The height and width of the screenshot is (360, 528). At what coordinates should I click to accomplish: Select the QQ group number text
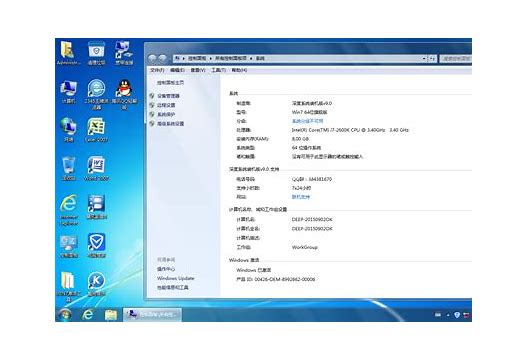tap(311, 179)
